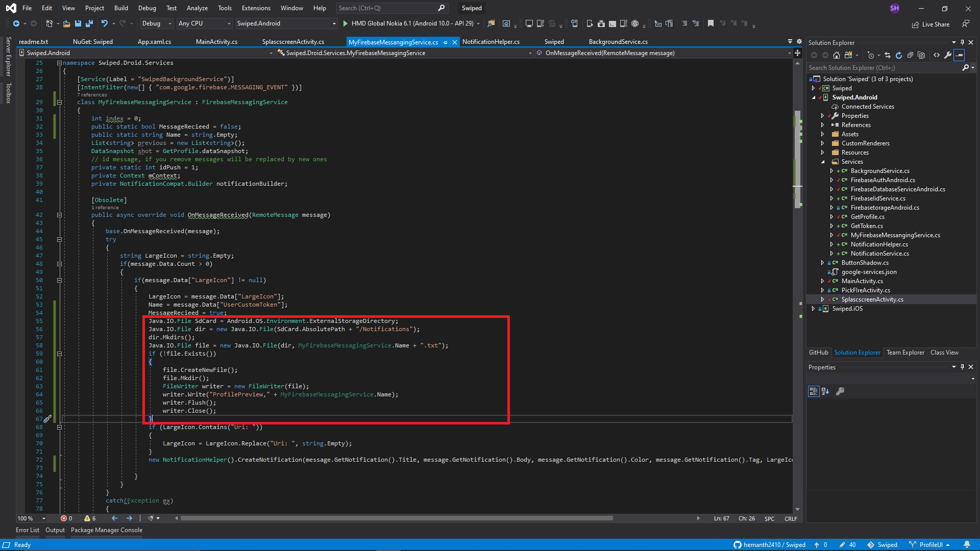
Task: Switch to the NotificationHelper.cs tab
Action: coord(491,41)
